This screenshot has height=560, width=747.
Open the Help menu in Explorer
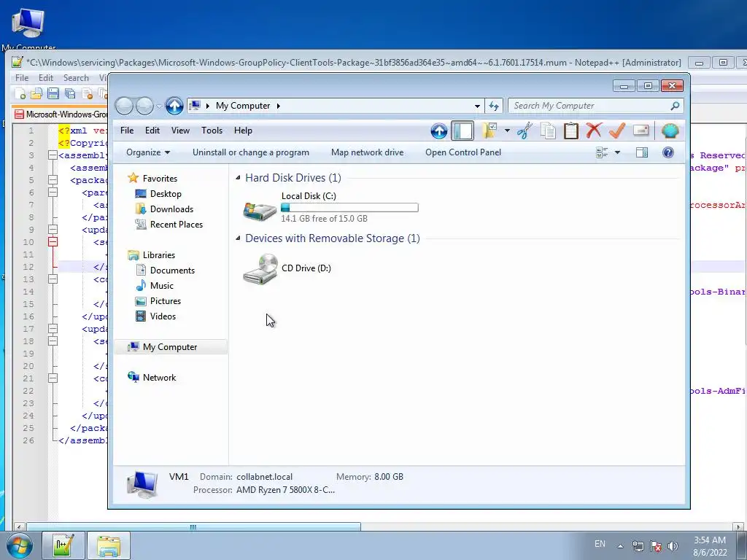[243, 131]
